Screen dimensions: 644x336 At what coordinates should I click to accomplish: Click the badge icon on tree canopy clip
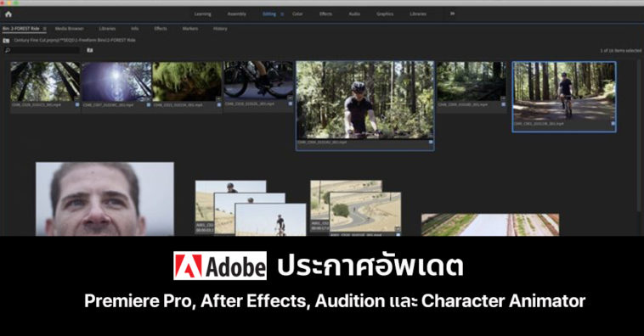point(77,104)
